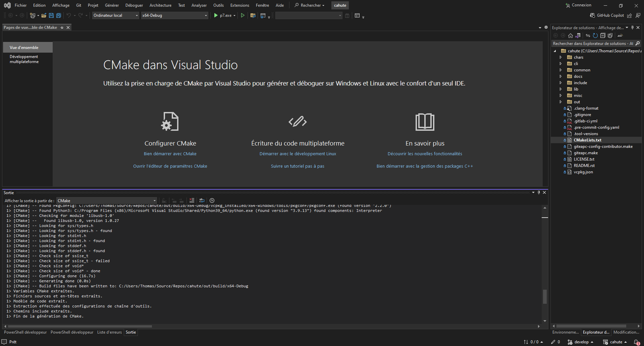Screen dimensions: 644x346
Task: Expand the include folder in the tree
Action: tap(560, 83)
